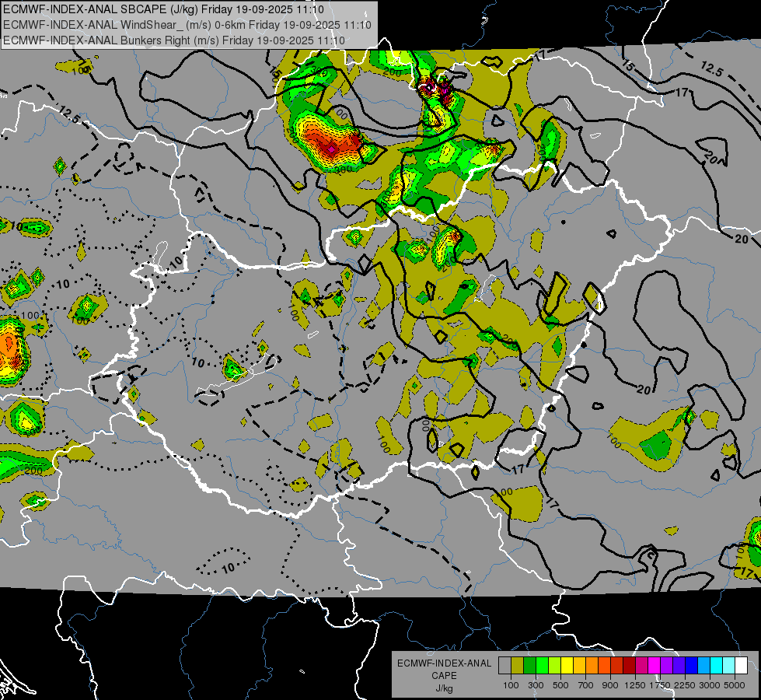Click the gray swatch in the CAPE legend
The height and width of the screenshot is (700, 761).
pyautogui.click(x=504, y=666)
